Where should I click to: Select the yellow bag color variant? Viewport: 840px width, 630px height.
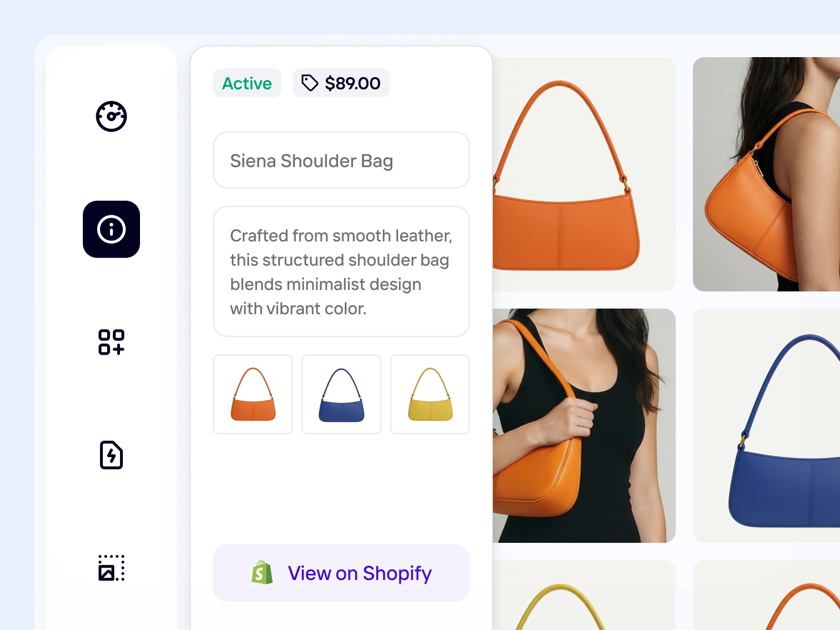coord(430,394)
